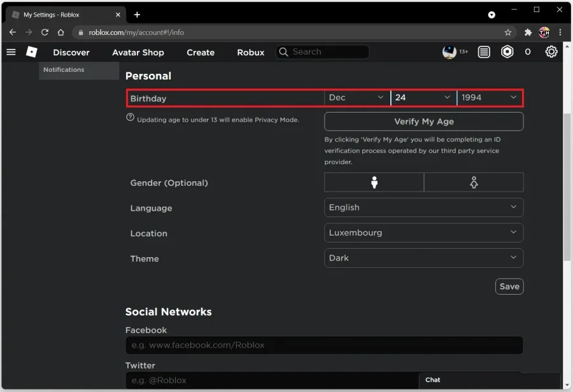Click the search magnifier icon
This screenshot has width=573, height=392.
point(283,52)
